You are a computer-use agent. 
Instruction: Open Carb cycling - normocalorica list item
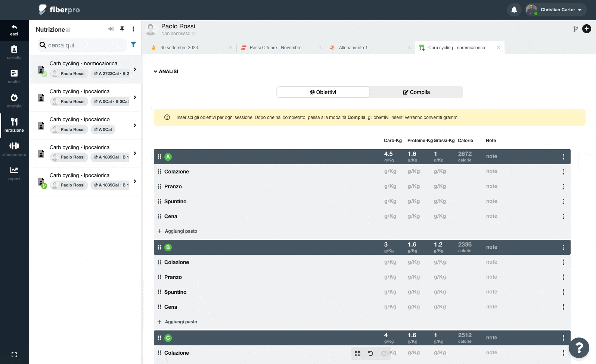(86, 69)
